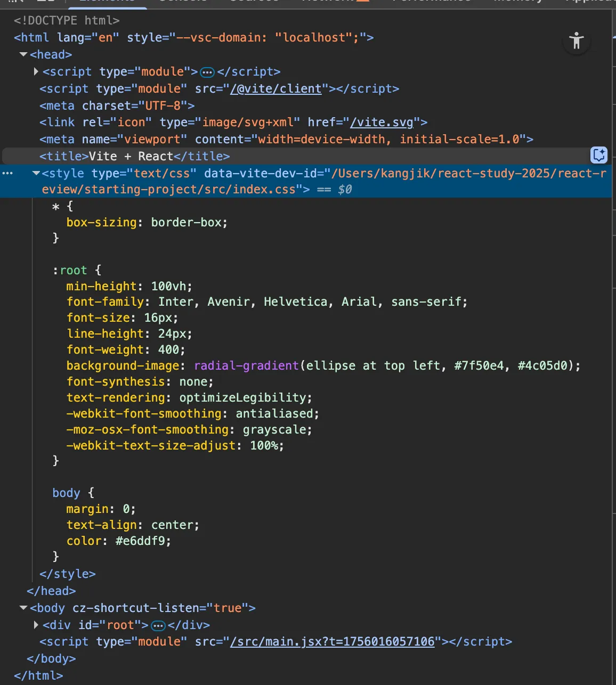Click the "box-sizing: border-box;" text
Screen dimensions: 616x685
[147, 222]
